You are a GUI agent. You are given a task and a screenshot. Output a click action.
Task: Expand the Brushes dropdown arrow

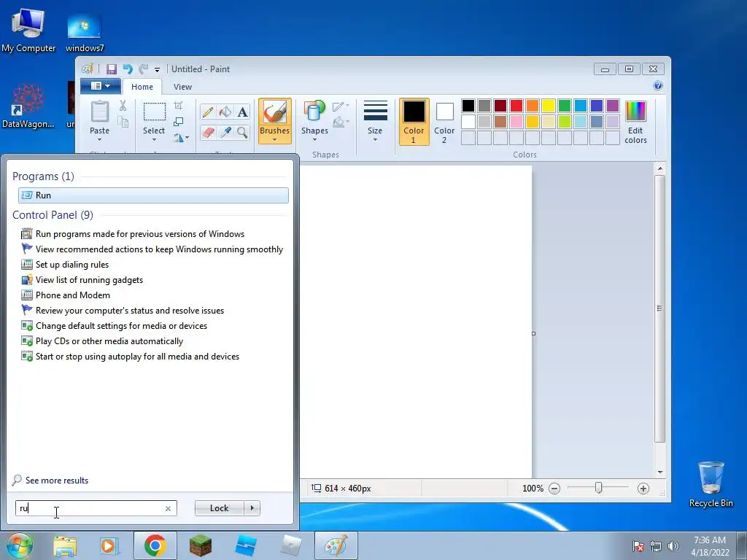tap(275, 139)
